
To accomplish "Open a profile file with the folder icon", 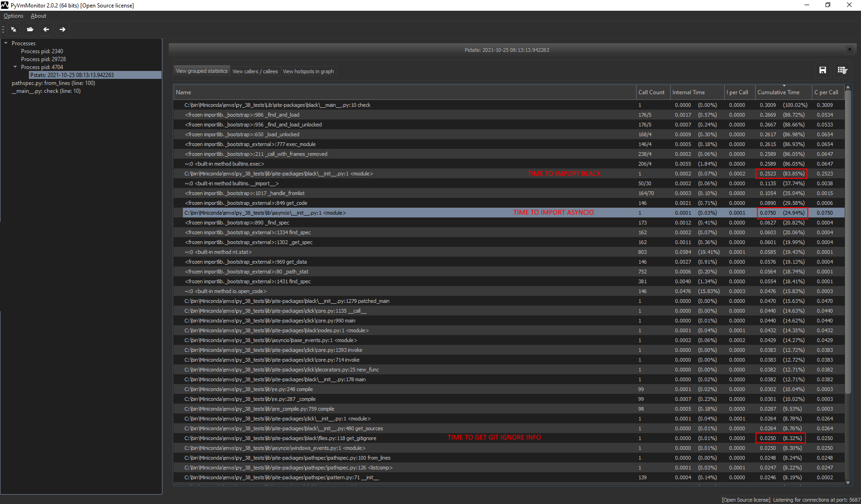I will (30, 29).
